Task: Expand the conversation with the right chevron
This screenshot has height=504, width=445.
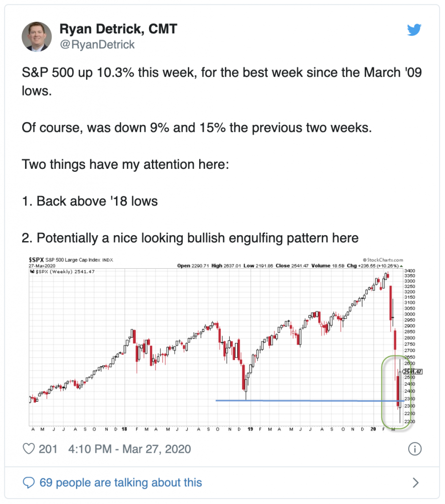Action: tap(415, 482)
